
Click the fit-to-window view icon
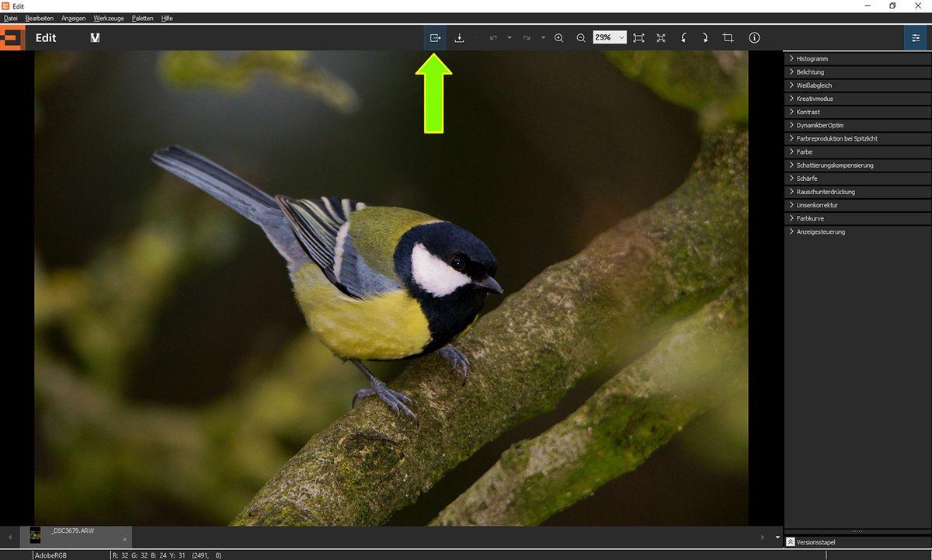pos(638,38)
